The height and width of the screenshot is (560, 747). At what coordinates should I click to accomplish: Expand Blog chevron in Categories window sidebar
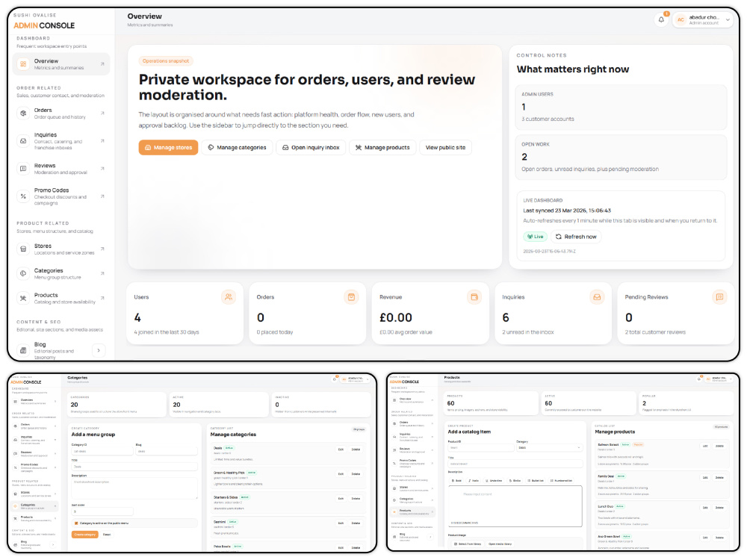point(53,545)
